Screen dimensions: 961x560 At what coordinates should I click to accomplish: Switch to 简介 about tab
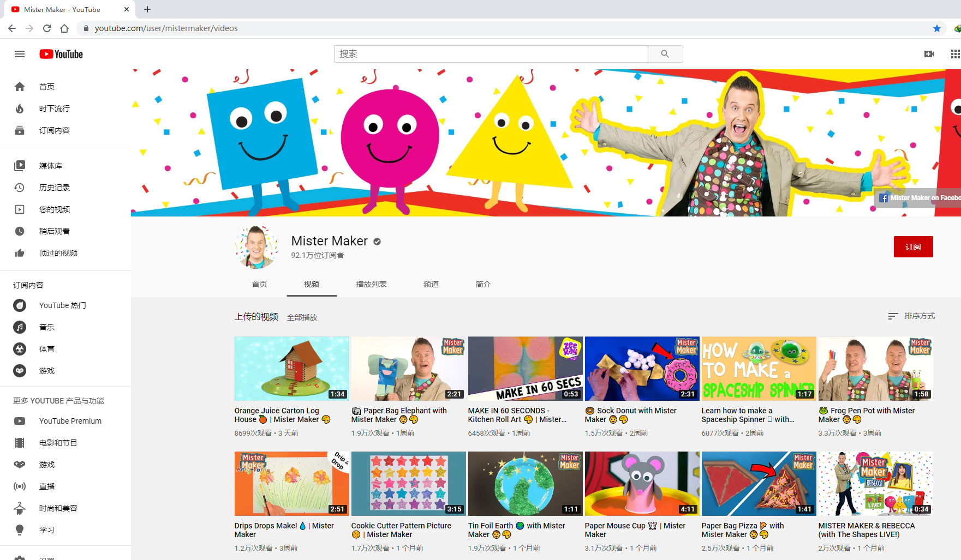pos(483,284)
